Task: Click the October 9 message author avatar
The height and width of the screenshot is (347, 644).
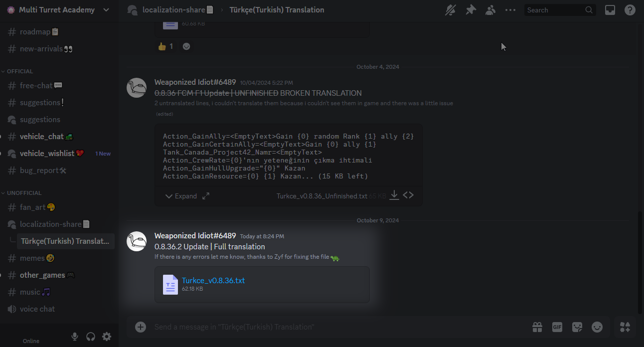Action: pyautogui.click(x=137, y=241)
